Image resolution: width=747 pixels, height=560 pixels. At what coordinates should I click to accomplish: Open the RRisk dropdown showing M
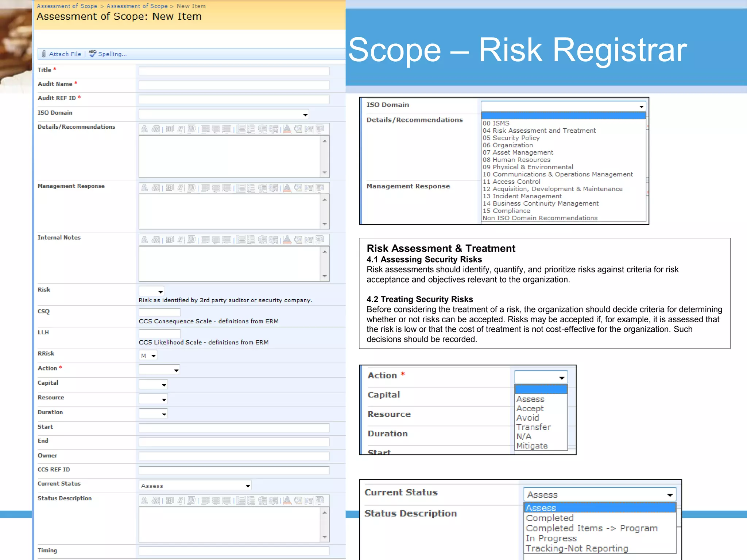148,355
